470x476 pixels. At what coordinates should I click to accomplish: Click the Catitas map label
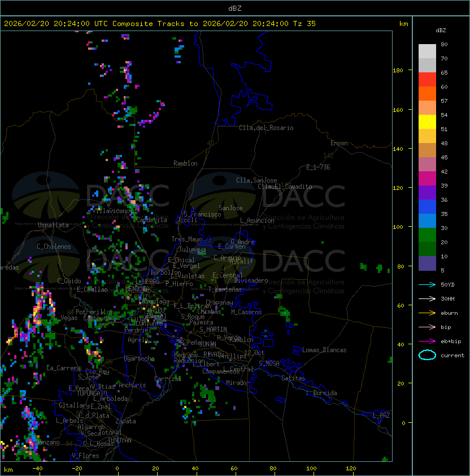point(293,378)
